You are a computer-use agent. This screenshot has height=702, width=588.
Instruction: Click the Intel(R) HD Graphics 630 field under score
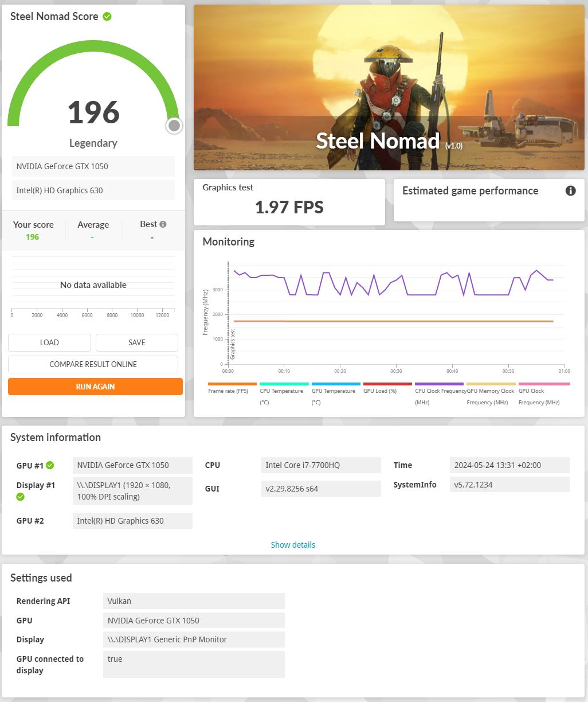(x=93, y=190)
